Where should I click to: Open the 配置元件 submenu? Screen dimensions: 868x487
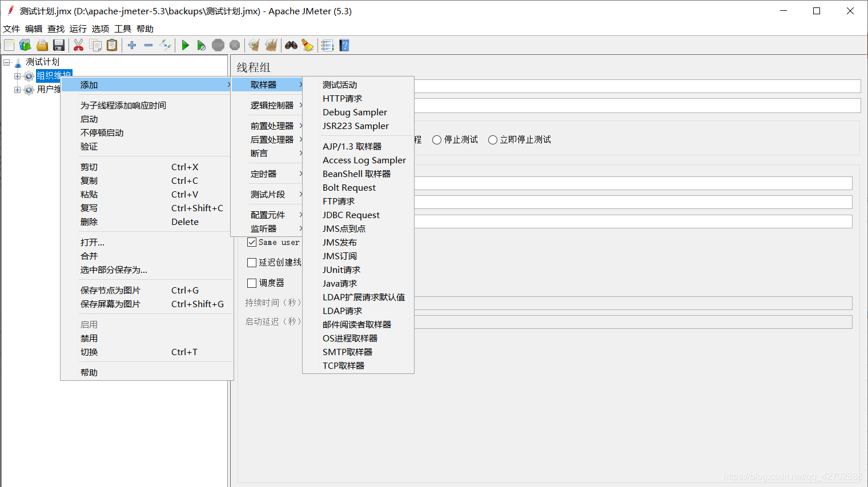(267, 215)
